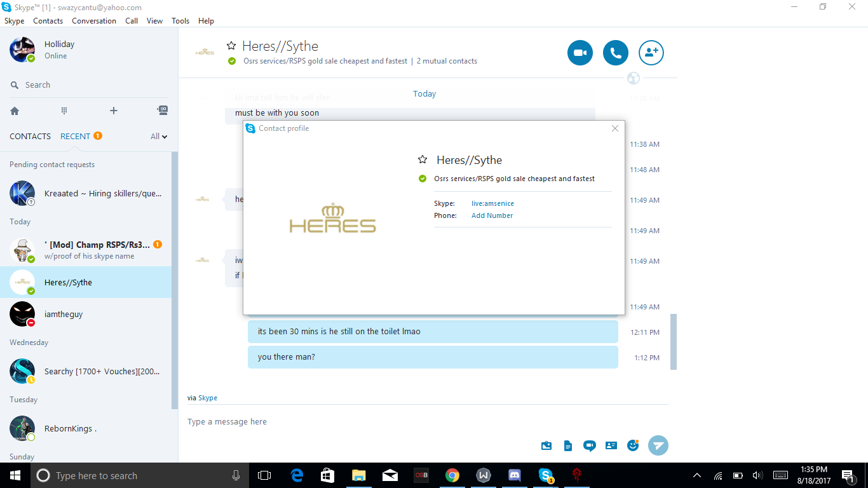Click the Heres logo in Contact profile
The height and width of the screenshot is (488, 868).
[x=332, y=218]
